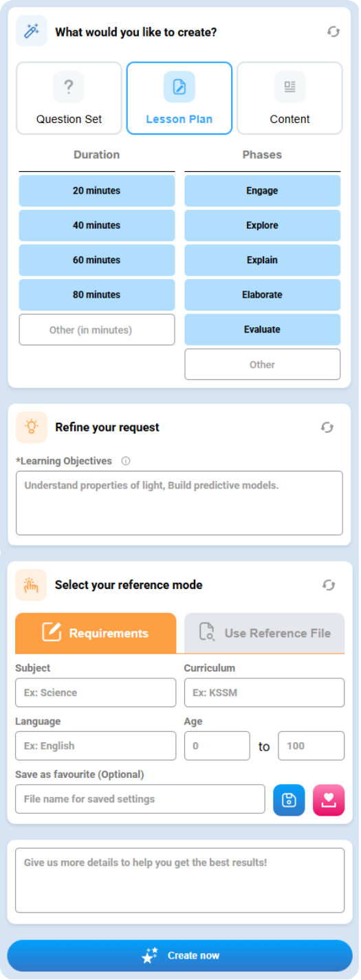Image resolution: width=361 pixels, height=980 pixels.
Task: Click the Learning Objectives text area
Action: [179, 503]
